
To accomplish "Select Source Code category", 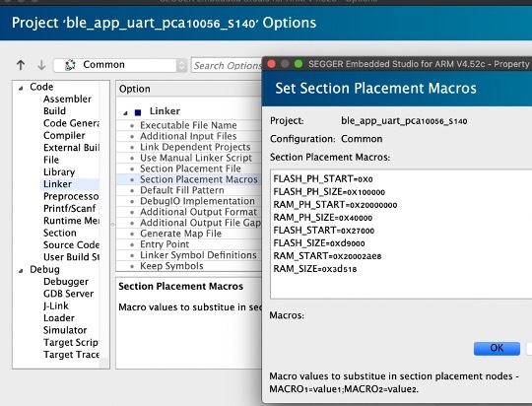I will (71, 245).
